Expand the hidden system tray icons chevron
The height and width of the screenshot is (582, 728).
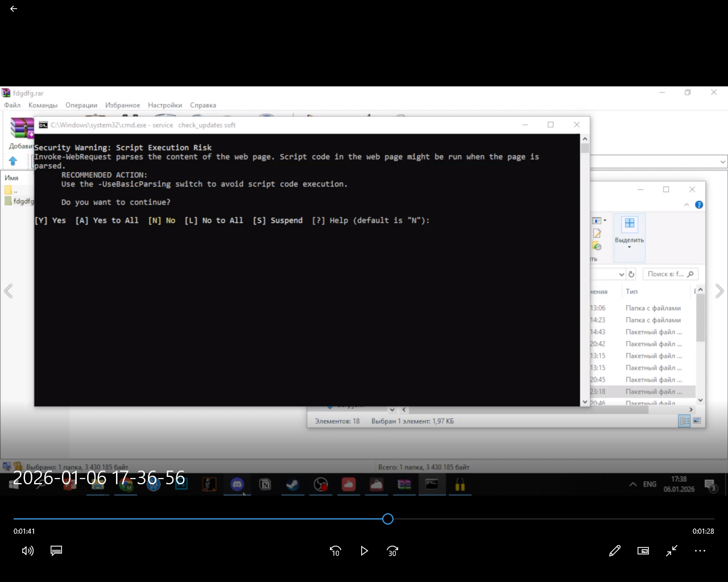pyautogui.click(x=633, y=484)
